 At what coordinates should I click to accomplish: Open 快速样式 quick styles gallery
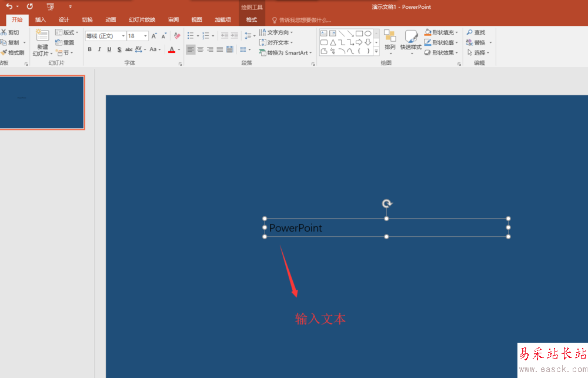[410, 42]
